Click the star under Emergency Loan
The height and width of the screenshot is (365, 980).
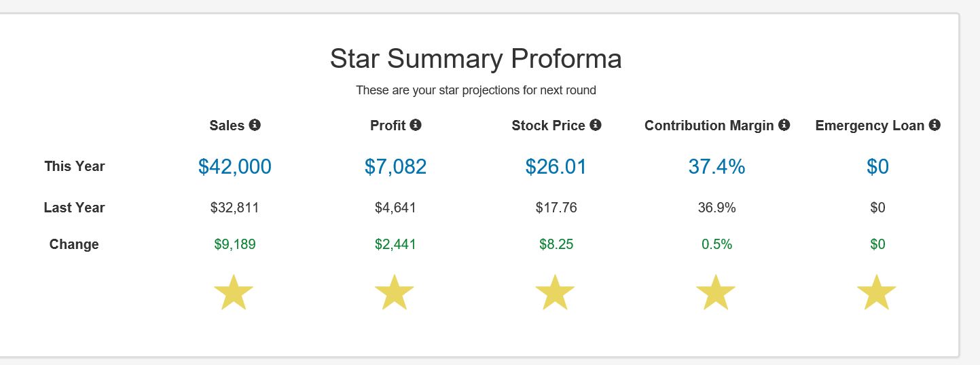coord(877,292)
